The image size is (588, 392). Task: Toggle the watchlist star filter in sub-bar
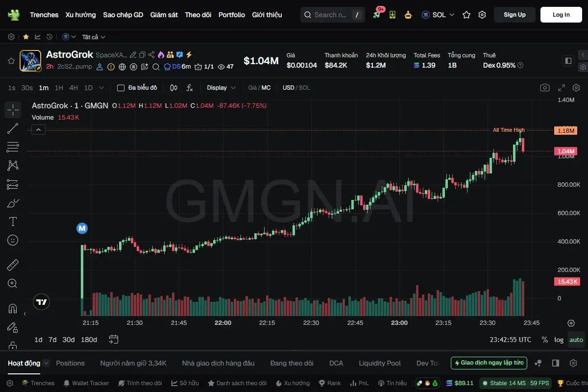click(25, 37)
